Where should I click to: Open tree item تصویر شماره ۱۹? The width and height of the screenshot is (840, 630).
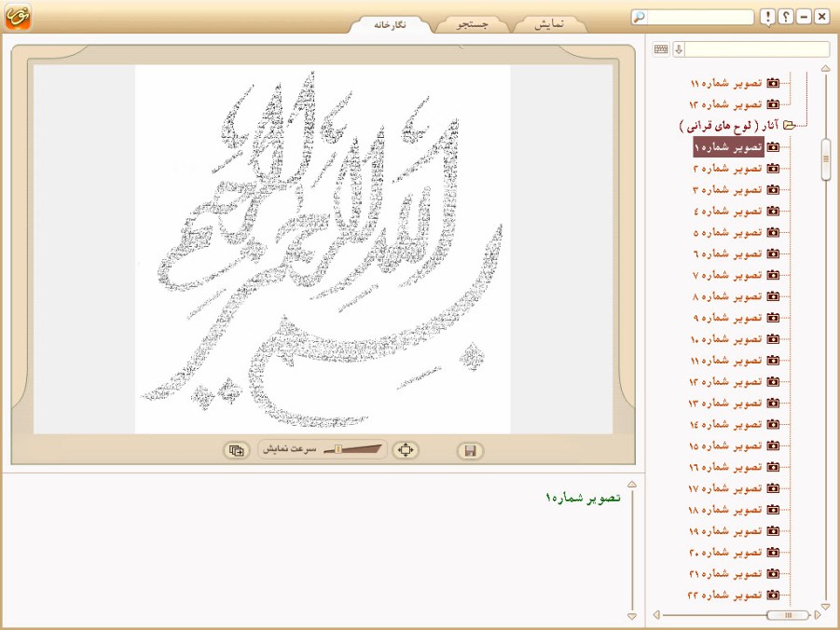pos(725,531)
